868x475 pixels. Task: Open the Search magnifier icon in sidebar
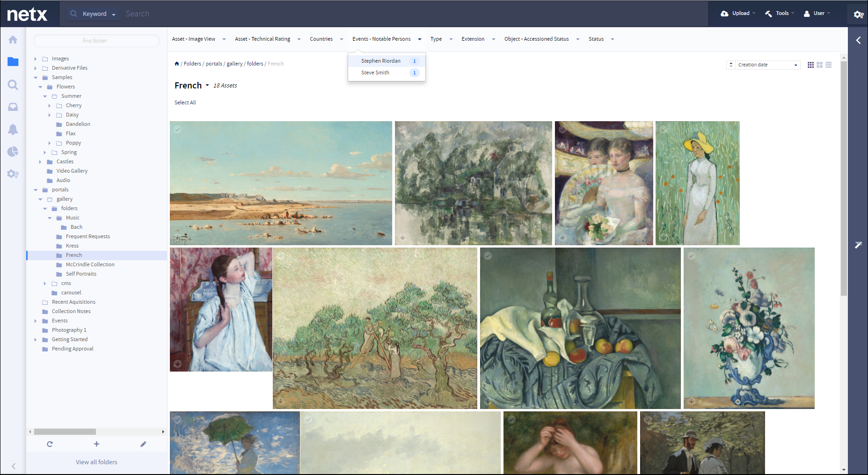(x=13, y=85)
